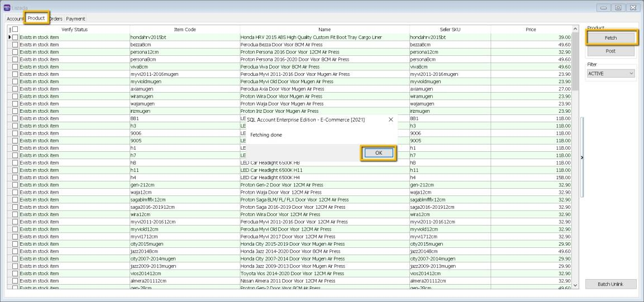Click the Lazada app icon in title bar
Screen dimensions: 644x302
(x=6, y=6)
